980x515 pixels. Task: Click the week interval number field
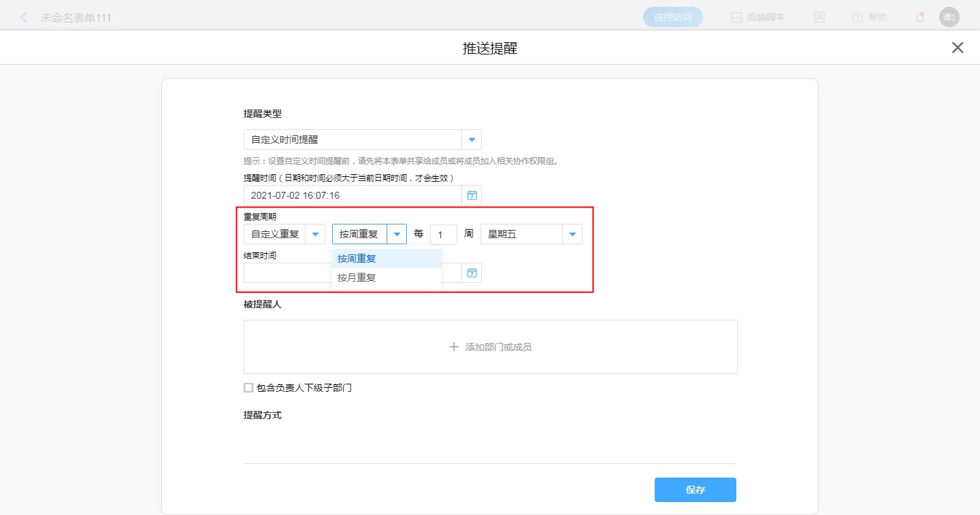click(443, 235)
